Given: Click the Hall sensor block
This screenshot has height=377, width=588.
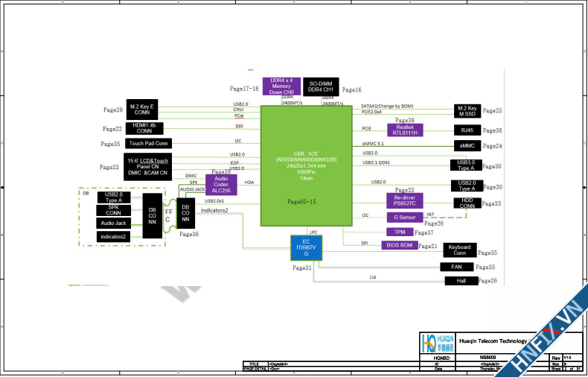Looking at the screenshot, I should [x=461, y=281].
